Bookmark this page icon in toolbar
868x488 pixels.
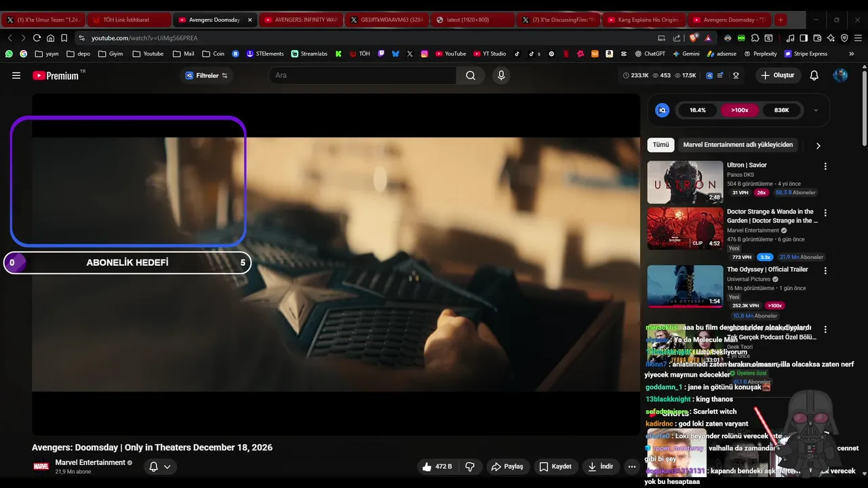pos(64,38)
